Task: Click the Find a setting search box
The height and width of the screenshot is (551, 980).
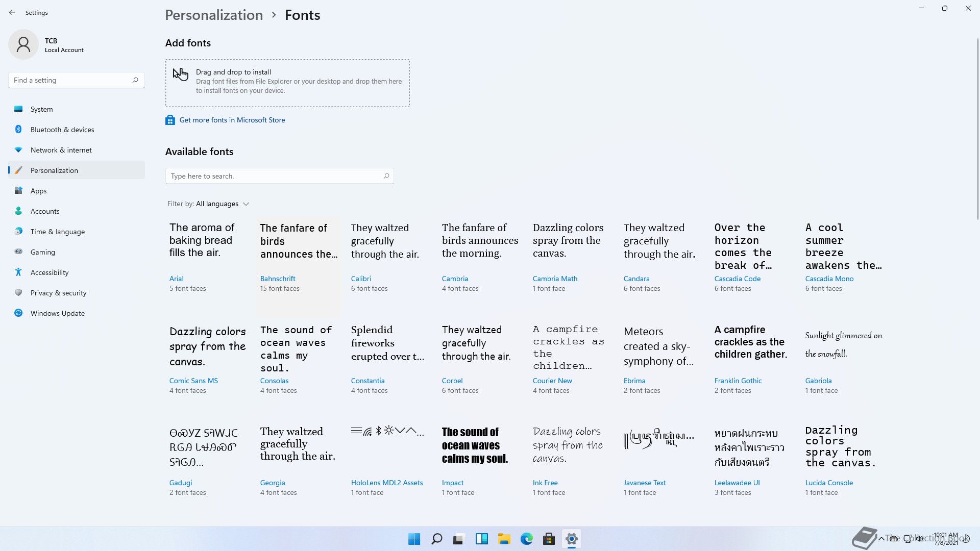Action: [x=77, y=80]
